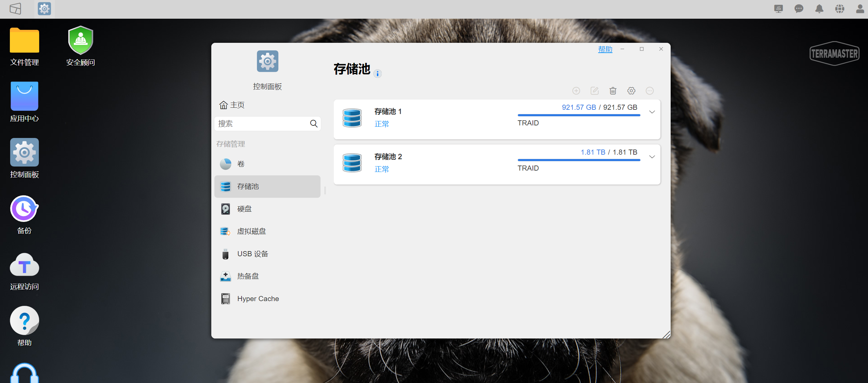Expand 存储池 1 details chevron
868x383 pixels.
[x=652, y=112]
